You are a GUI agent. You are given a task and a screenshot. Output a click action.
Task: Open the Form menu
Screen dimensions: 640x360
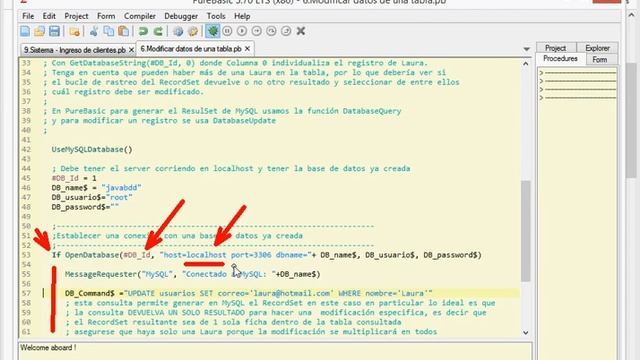tap(106, 16)
